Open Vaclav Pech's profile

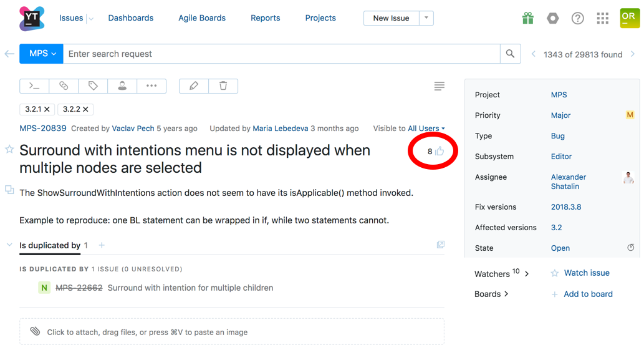tap(133, 128)
